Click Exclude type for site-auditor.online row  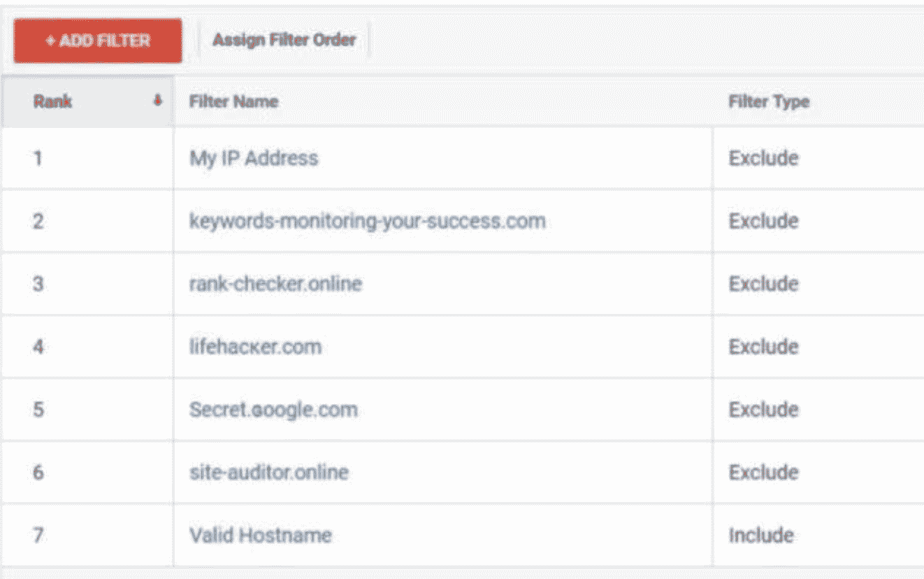click(x=763, y=473)
